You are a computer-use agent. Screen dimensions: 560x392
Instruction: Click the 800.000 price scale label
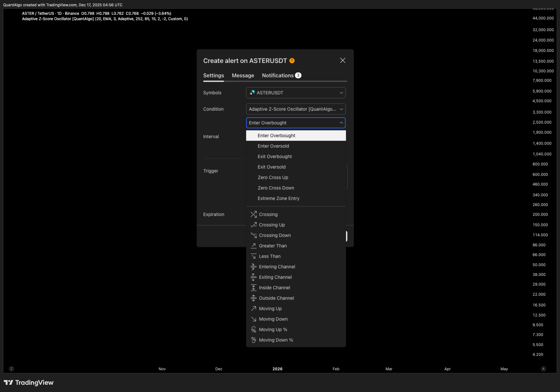click(540, 164)
